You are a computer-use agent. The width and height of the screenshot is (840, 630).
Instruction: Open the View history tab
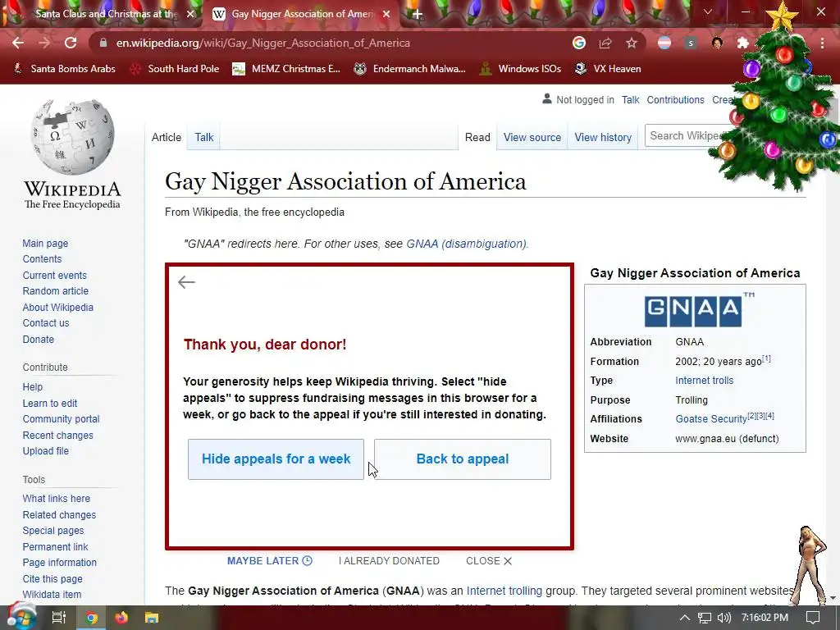tap(603, 137)
